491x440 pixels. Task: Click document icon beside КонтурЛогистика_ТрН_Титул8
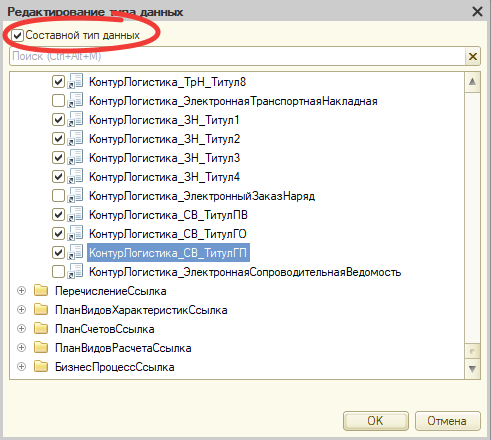point(75,82)
